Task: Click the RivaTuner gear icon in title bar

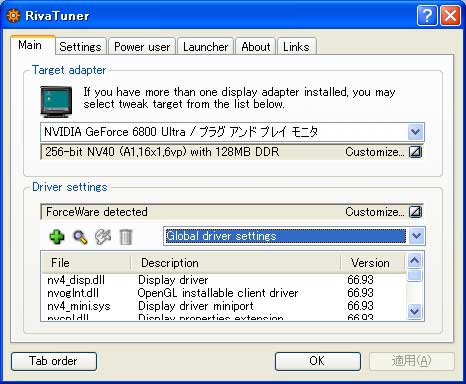Action: click(x=13, y=16)
